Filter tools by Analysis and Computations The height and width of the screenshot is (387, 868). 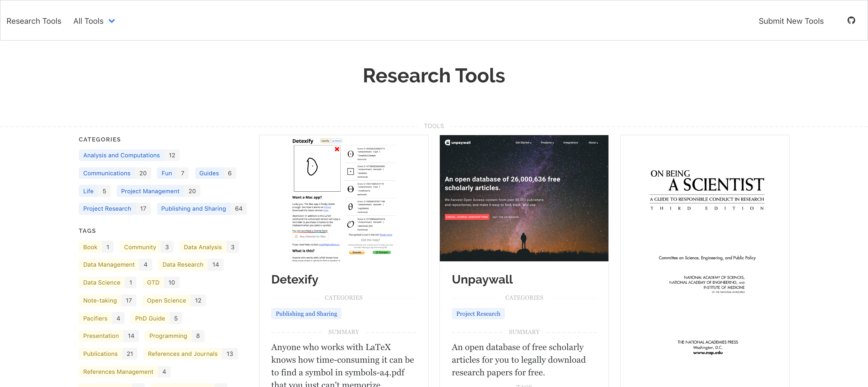pyautogui.click(x=121, y=155)
